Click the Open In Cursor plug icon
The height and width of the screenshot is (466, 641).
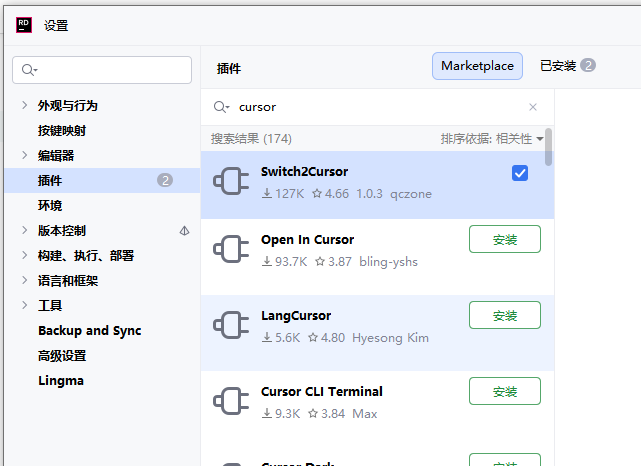(x=231, y=249)
